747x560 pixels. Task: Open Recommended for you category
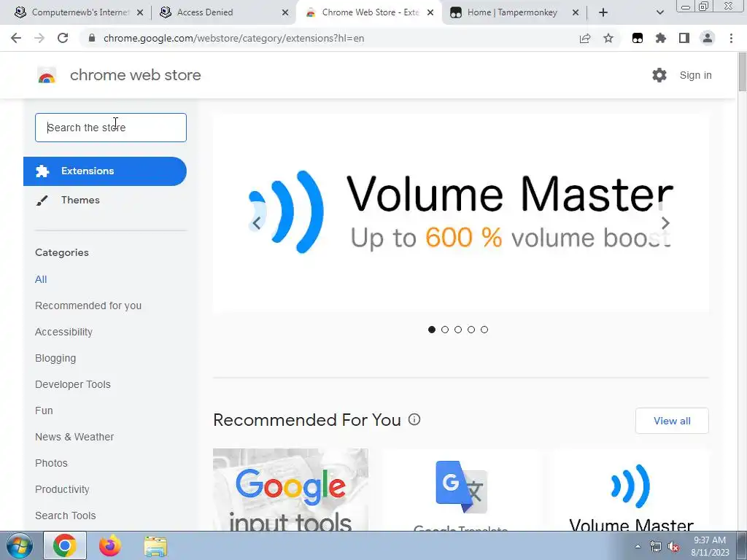[88, 306]
